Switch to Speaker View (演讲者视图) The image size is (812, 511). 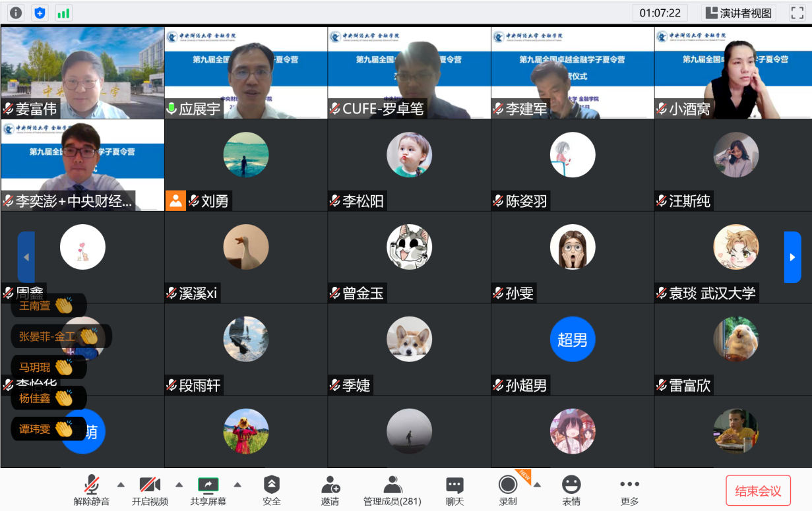click(738, 13)
